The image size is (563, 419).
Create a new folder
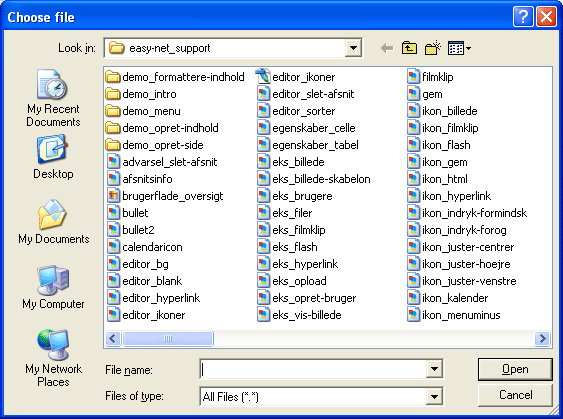433,48
